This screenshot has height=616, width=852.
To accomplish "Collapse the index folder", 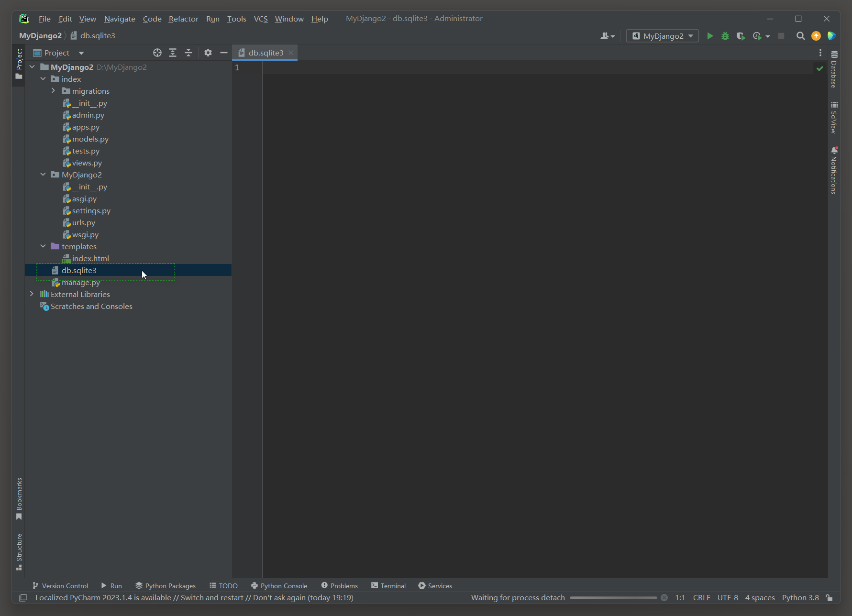I will coord(43,79).
